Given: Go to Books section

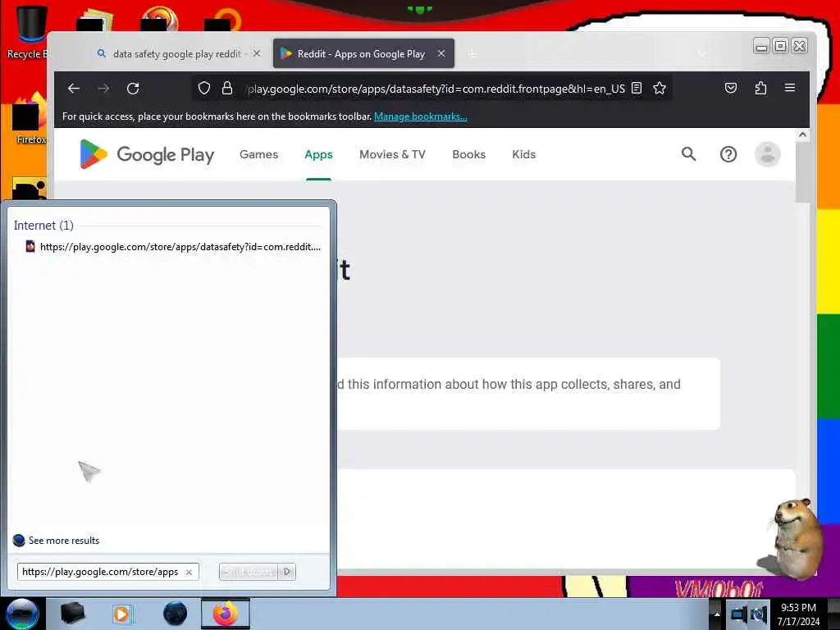Looking at the screenshot, I should (468, 154).
